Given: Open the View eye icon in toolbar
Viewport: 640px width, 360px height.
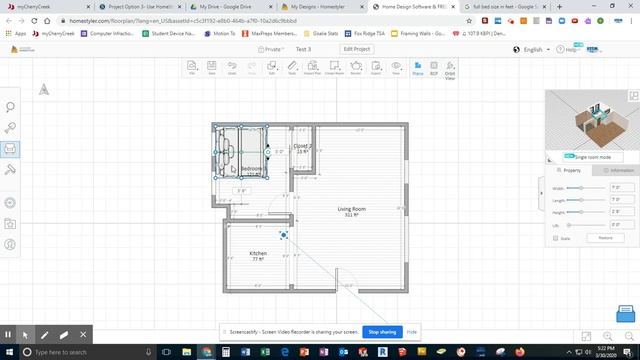Looking at the screenshot, I should coord(396,67).
